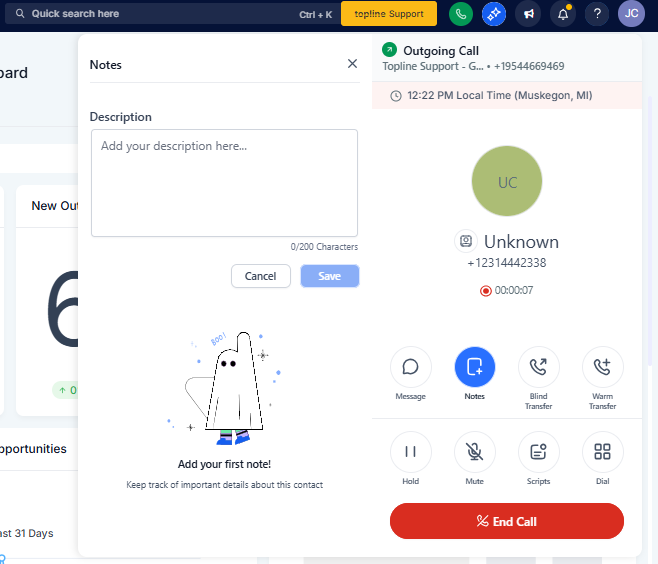Put the call on Hold
The height and width of the screenshot is (564, 658).
pyautogui.click(x=410, y=452)
